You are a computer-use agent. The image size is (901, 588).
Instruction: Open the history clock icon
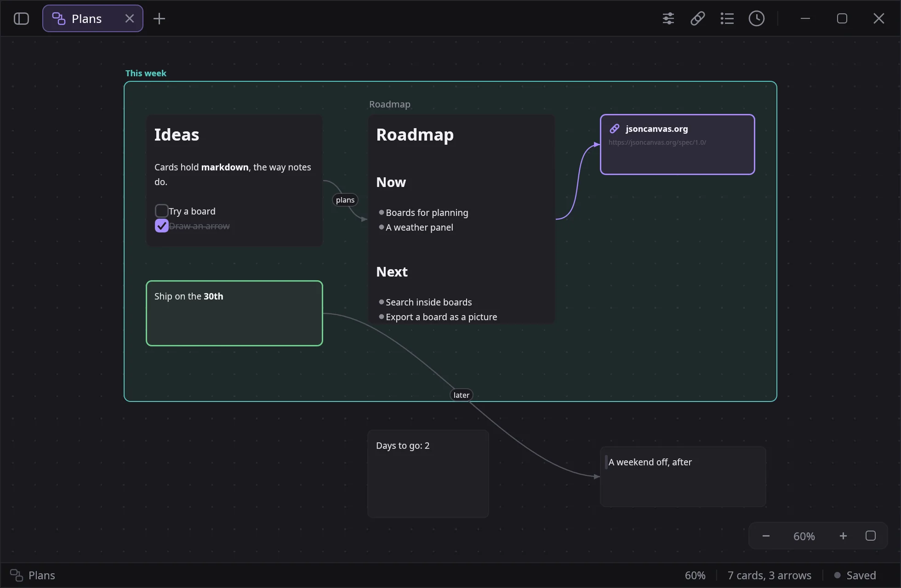click(757, 18)
